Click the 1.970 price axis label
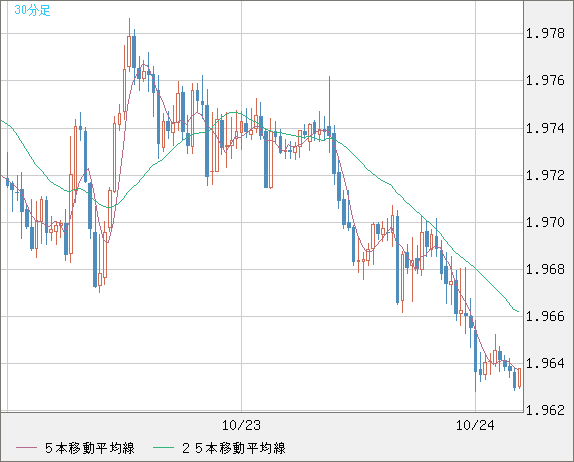This screenshot has width=574, height=462. tap(545, 222)
